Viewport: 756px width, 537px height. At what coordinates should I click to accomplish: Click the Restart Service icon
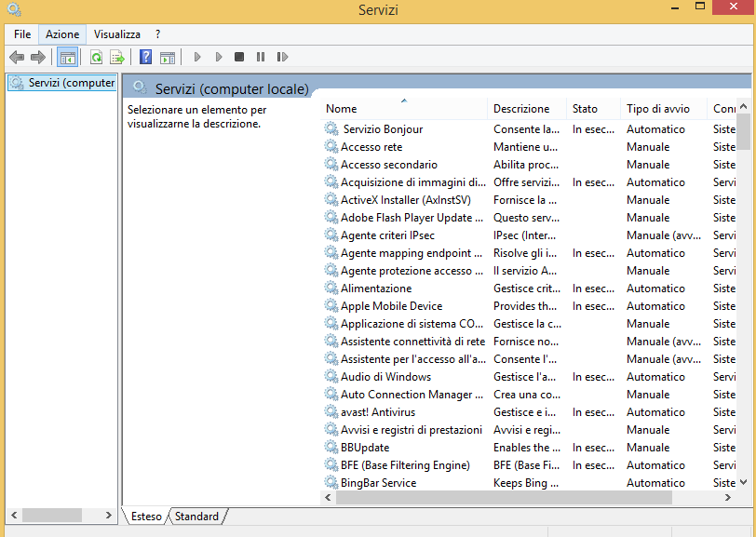tap(282, 57)
